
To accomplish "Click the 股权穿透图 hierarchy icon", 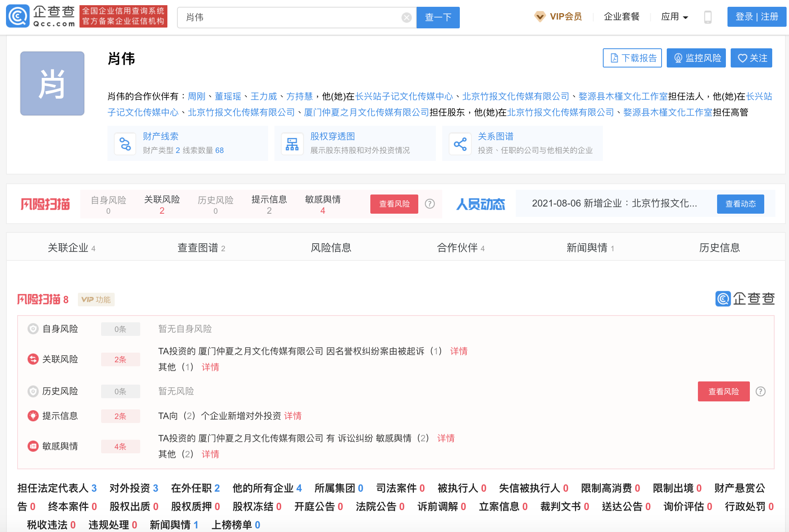I will point(292,144).
